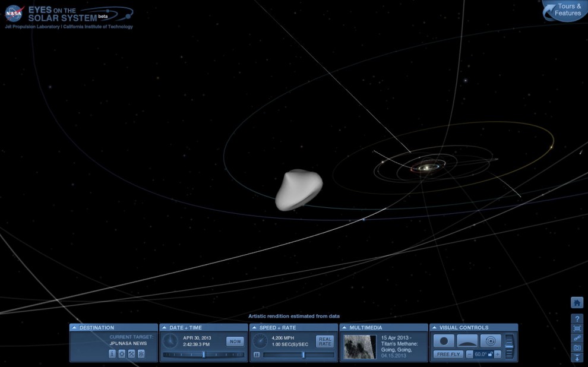Image resolution: width=588 pixels, height=367 pixels.
Task: Click the share link chain icon
Action: (x=577, y=338)
